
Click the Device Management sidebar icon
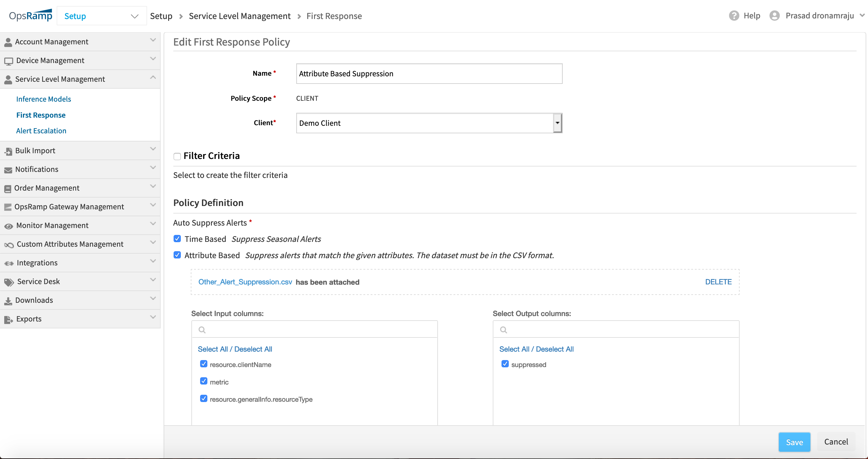point(8,60)
